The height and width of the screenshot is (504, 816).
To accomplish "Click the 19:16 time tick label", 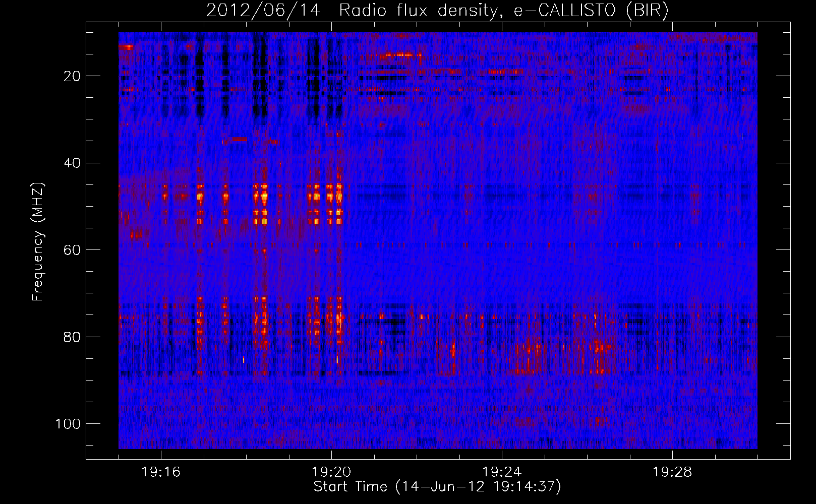I will 161,472.
